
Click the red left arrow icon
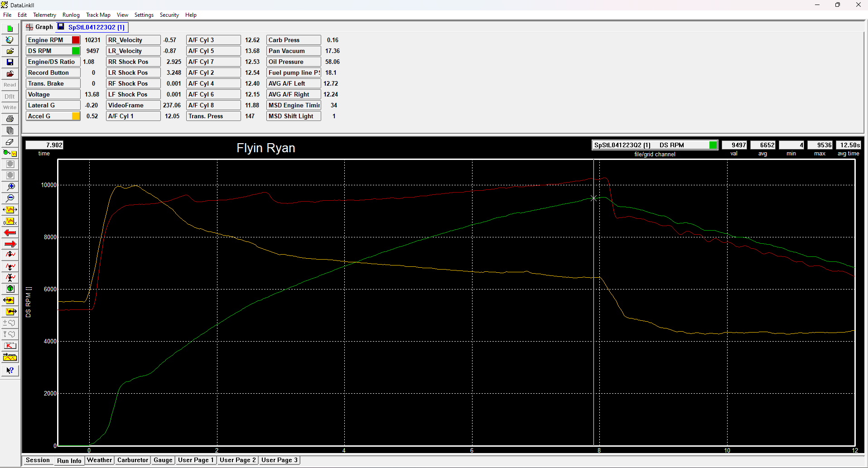(10, 232)
